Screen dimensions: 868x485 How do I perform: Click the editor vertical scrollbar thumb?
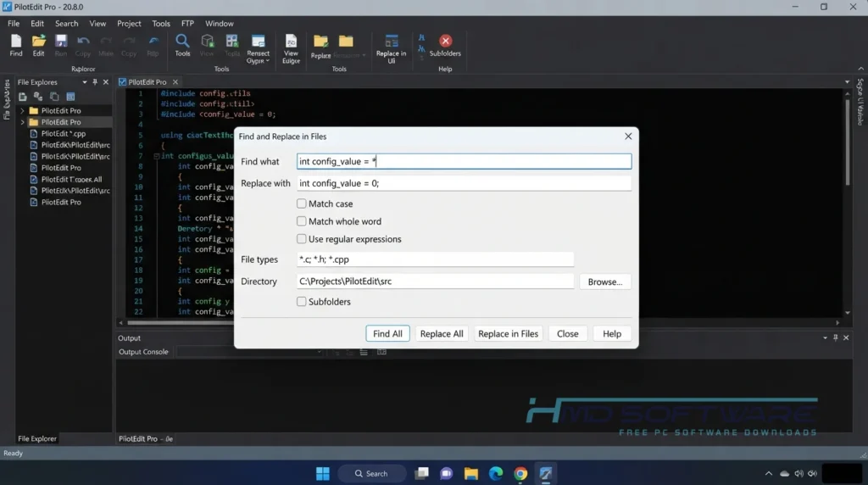847,142
